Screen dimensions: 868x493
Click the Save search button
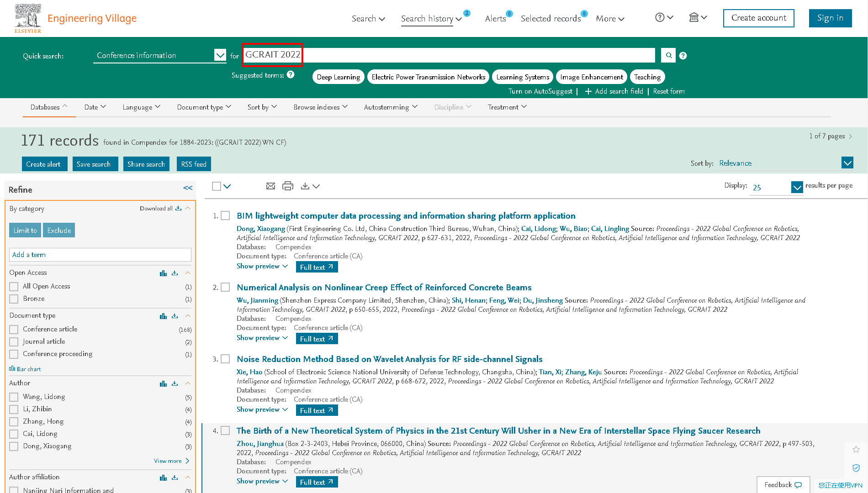[x=95, y=164]
